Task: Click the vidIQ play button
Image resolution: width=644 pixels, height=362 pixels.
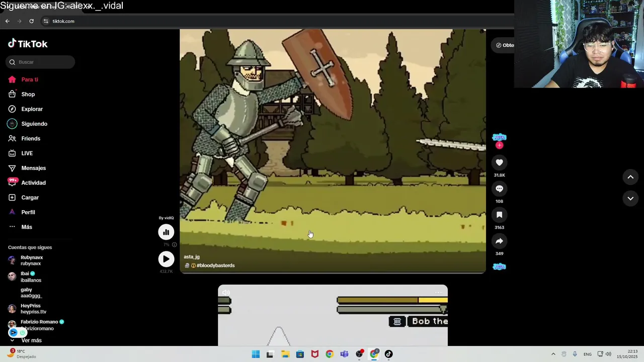Action: coord(166,259)
